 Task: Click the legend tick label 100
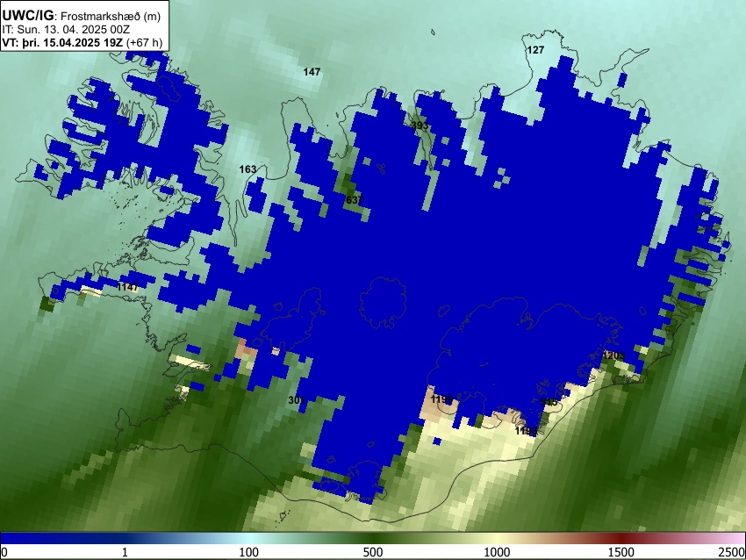[249, 552]
